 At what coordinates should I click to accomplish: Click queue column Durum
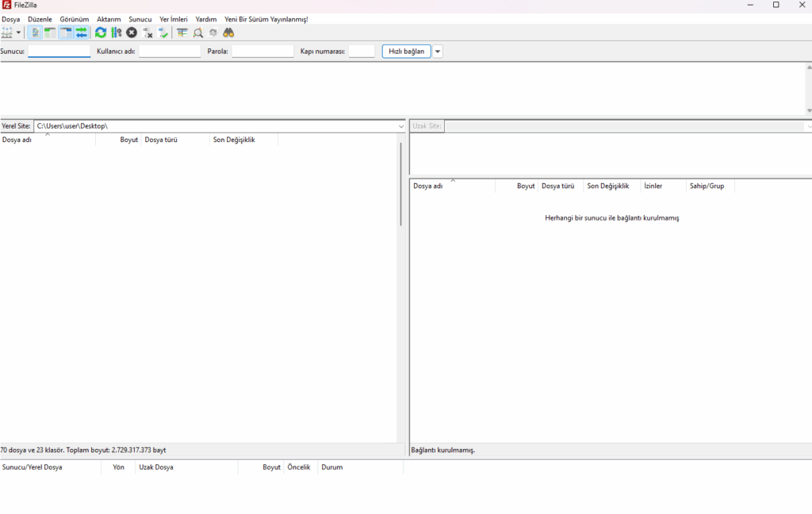click(361, 467)
